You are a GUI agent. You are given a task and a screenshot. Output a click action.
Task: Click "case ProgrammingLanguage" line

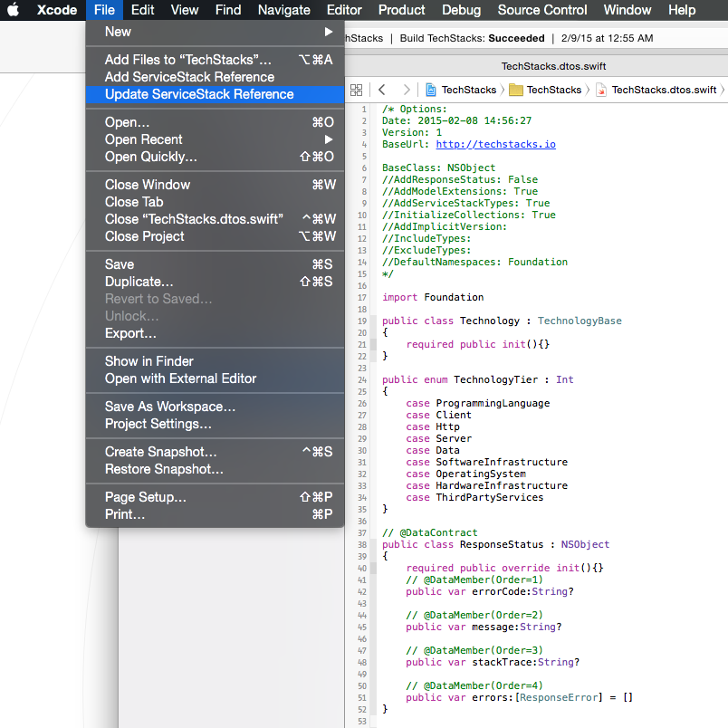coord(478,403)
